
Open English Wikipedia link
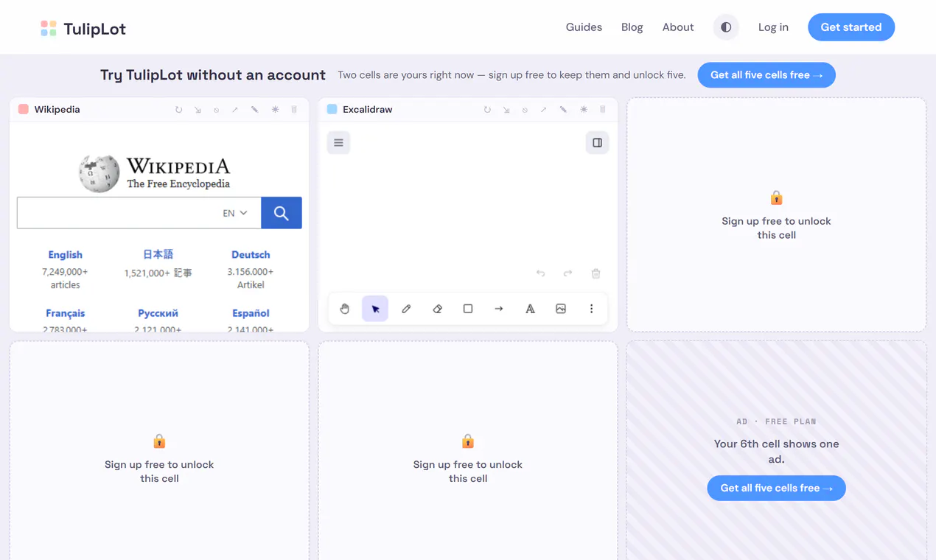tap(66, 255)
